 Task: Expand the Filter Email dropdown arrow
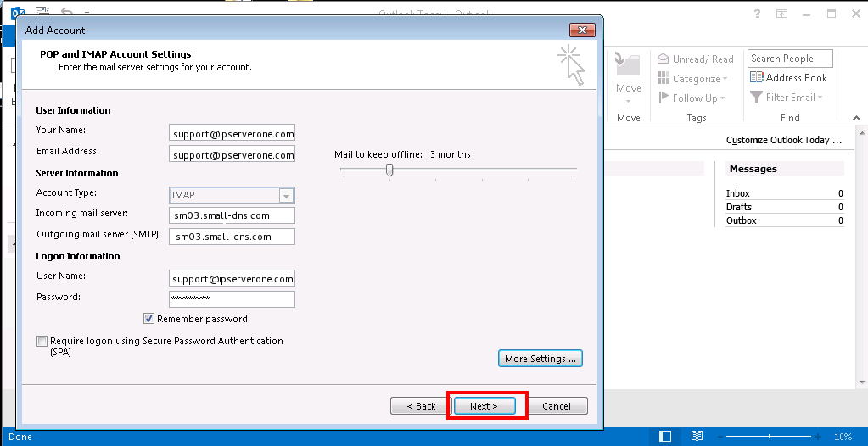pos(820,98)
